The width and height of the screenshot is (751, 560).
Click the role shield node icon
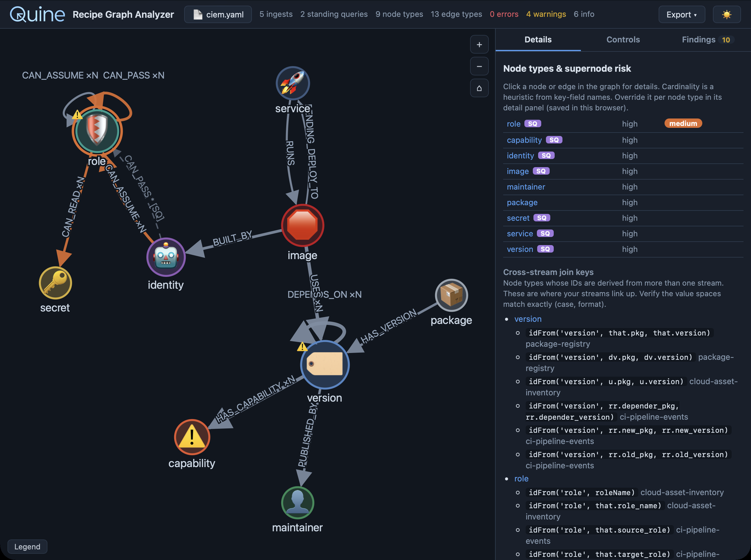97,131
